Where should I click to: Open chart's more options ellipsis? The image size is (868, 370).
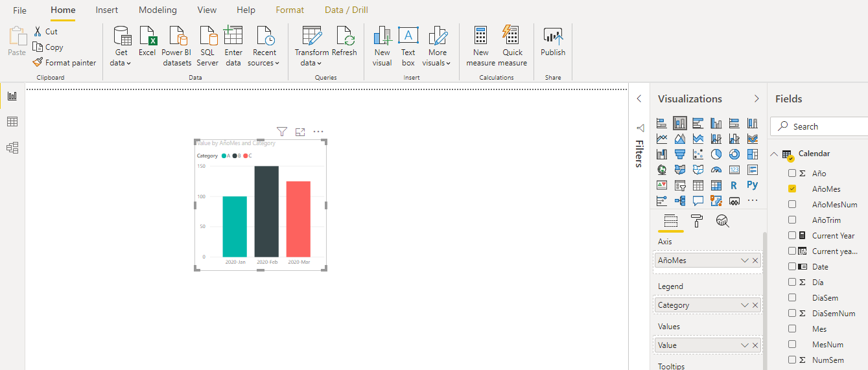point(318,132)
